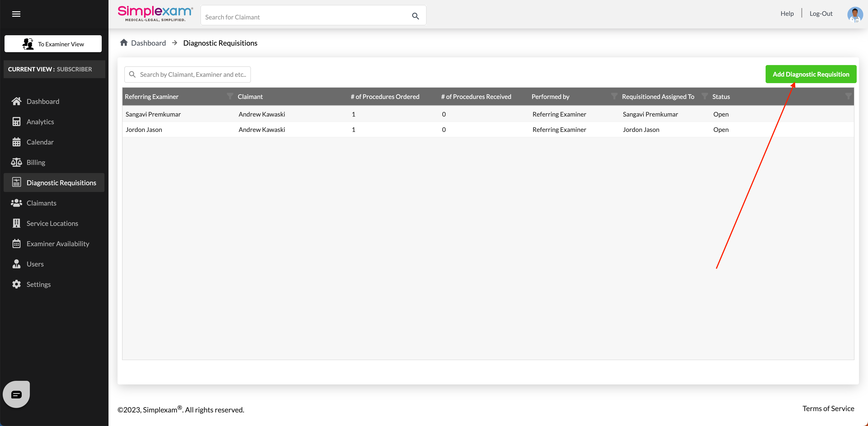Open Examiner Availability page
The width and height of the screenshot is (868, 426).
(58, 243)
